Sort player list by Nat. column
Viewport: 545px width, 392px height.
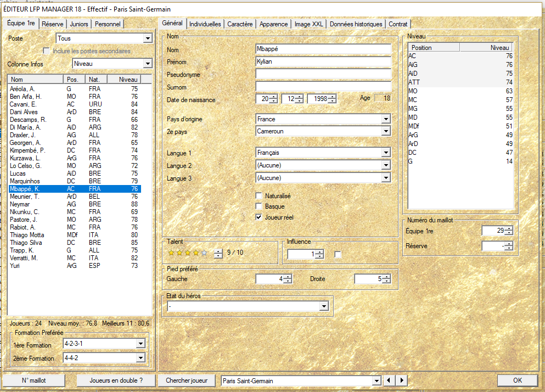[96, 79]
